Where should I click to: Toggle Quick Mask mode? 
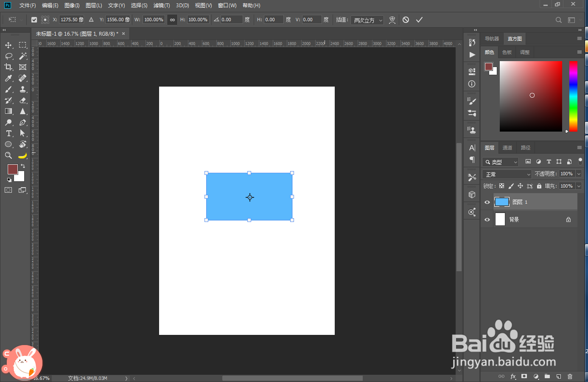coord(8,190)
